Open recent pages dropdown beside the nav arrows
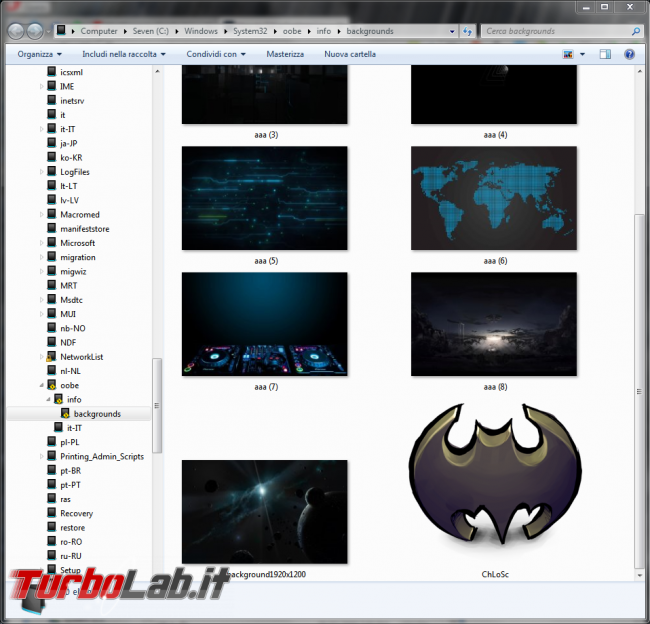The width and height of the screenshot is (650, 624). click(x=49, y=32)
